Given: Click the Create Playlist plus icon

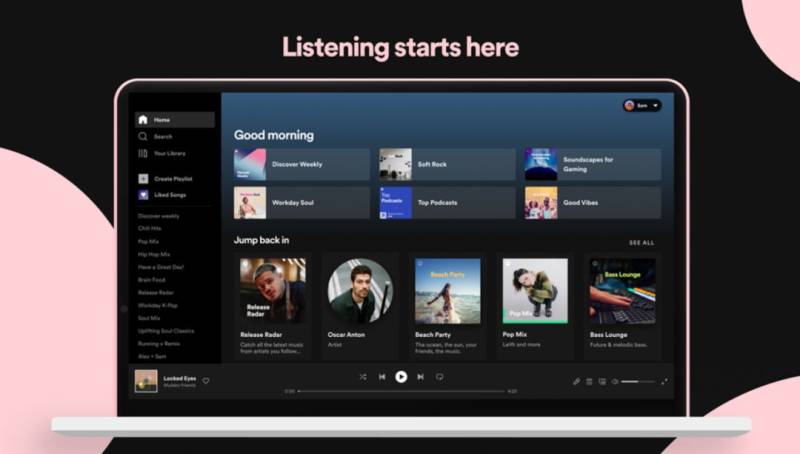Looking at the screenshot, I should (x=143, y=179).
